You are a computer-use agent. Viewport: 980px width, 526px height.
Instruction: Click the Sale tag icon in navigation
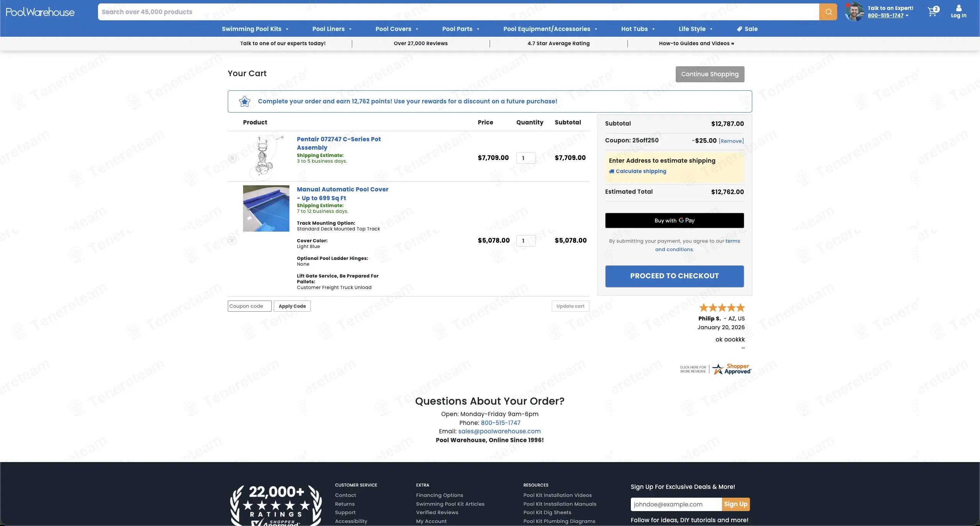tap(739, 29)
